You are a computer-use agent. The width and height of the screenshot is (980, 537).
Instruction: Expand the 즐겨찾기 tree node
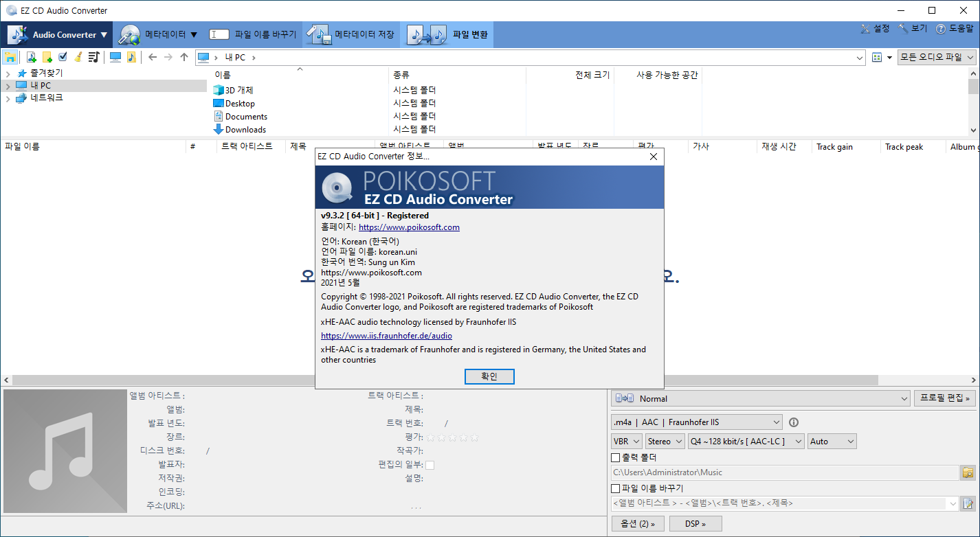(x=8, y=73)
